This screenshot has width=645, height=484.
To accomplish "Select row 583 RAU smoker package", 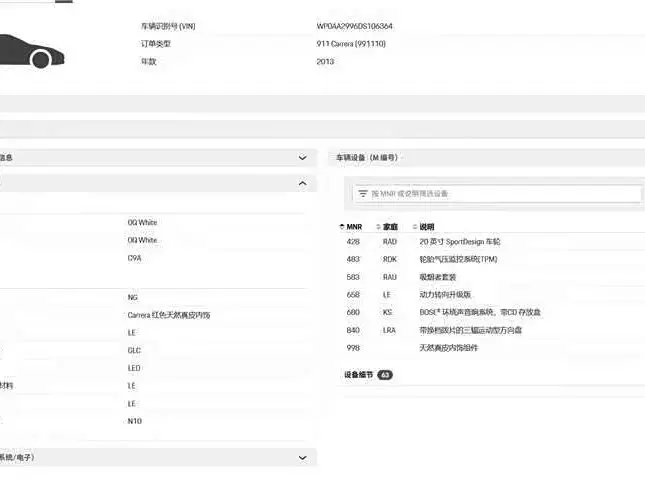I will 492,277.
